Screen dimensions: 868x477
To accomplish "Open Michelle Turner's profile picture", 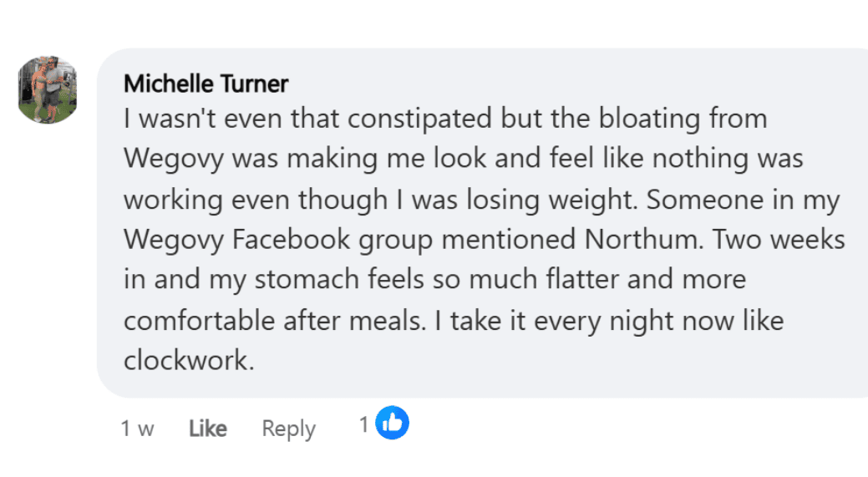I will click(x=48, y=89).
